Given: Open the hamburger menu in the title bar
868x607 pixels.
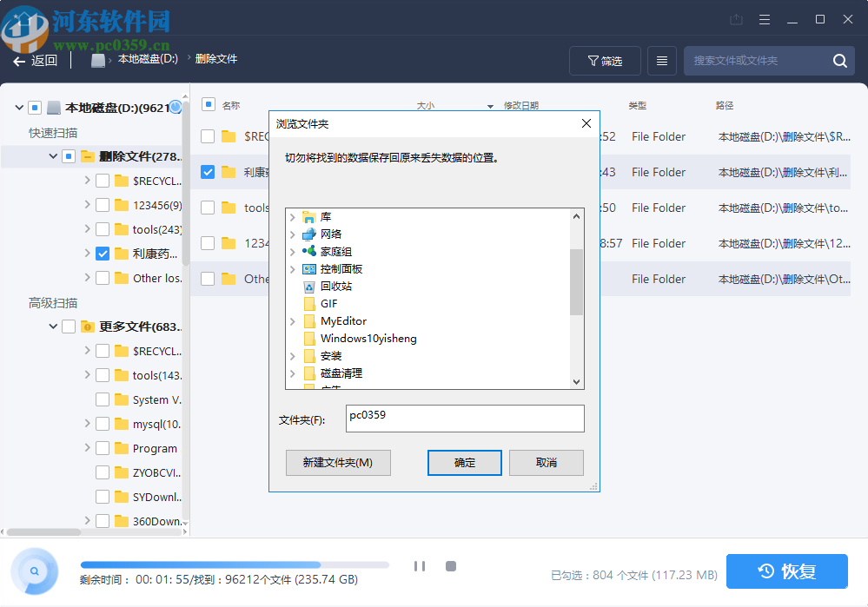Looking at the screenshot, I should pos(765,18).
